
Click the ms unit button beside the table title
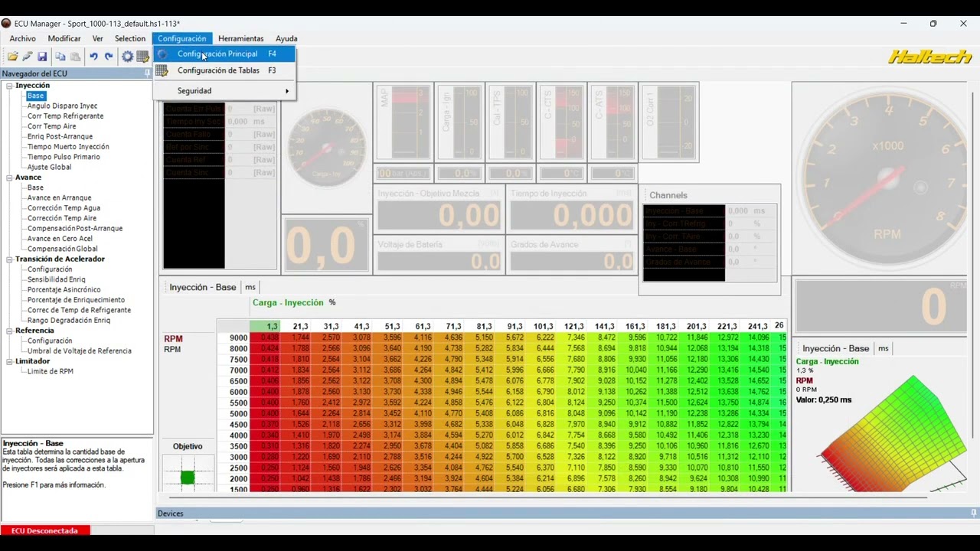click(250, 287)
